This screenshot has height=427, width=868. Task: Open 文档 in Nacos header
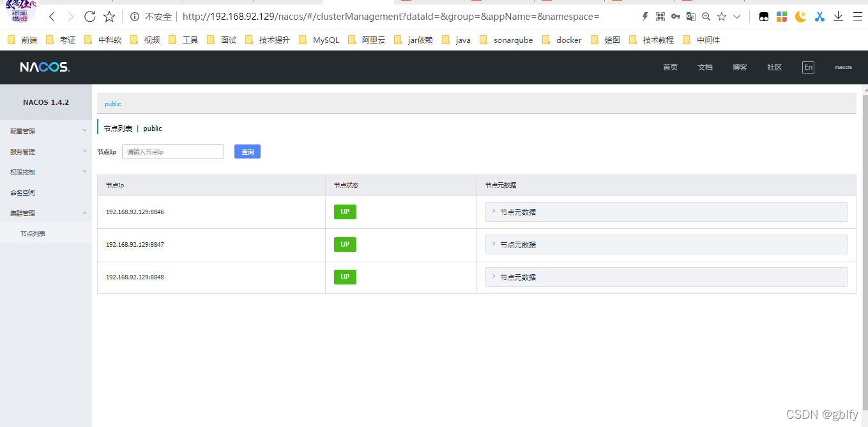pyautogui.click(x=705, y=67)
